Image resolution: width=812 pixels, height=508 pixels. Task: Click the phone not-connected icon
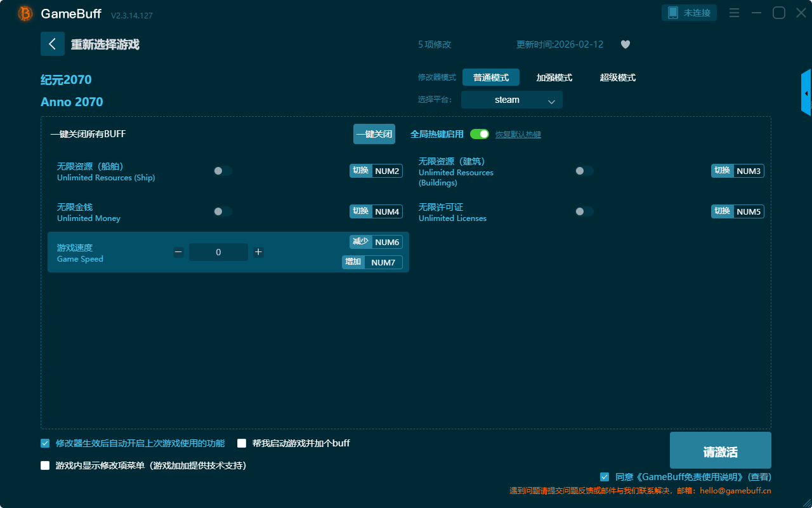673,13
